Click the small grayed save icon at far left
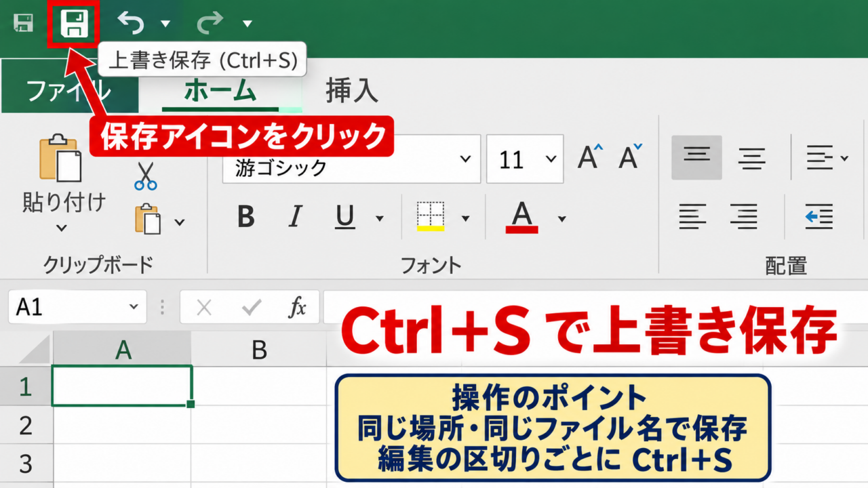The height and width of the screenshot is (488, 868). pos(24,24)
